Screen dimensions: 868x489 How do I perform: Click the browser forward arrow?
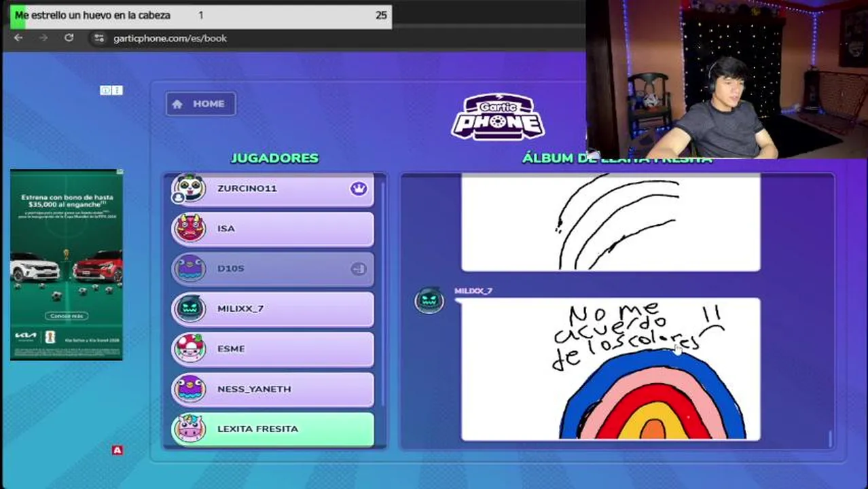click(43, 38)
